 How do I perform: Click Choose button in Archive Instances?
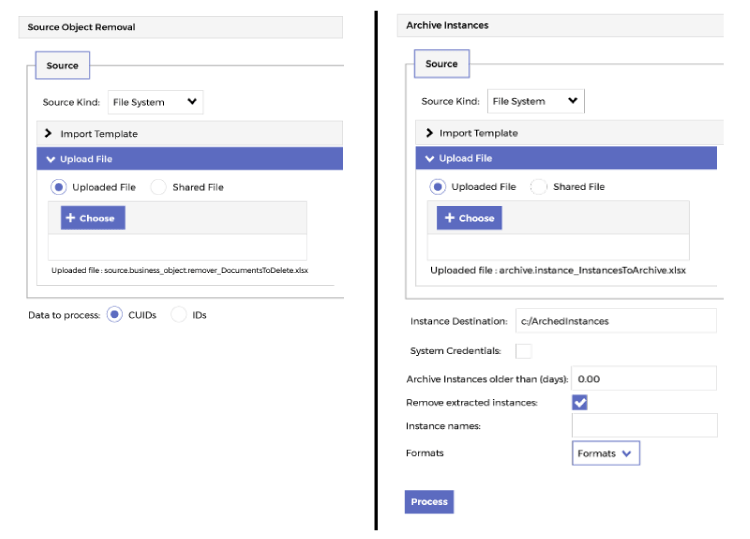tap(469, 218)
